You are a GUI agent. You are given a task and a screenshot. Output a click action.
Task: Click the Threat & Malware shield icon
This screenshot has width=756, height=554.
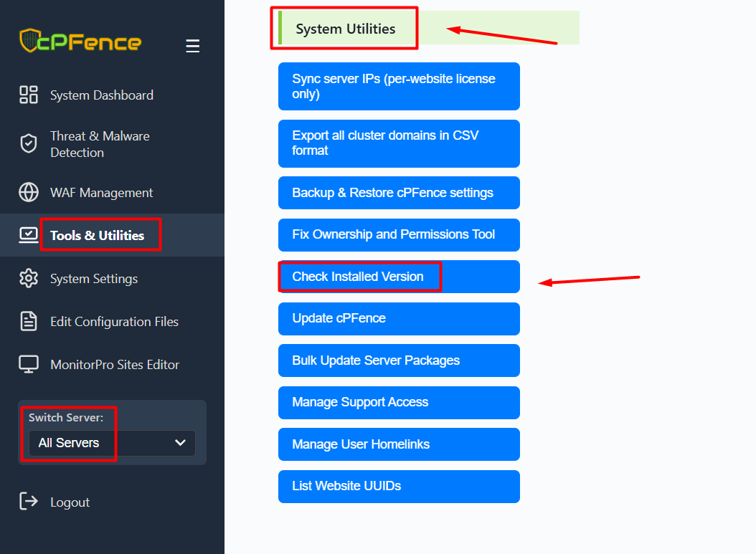(x=29, y=143)
